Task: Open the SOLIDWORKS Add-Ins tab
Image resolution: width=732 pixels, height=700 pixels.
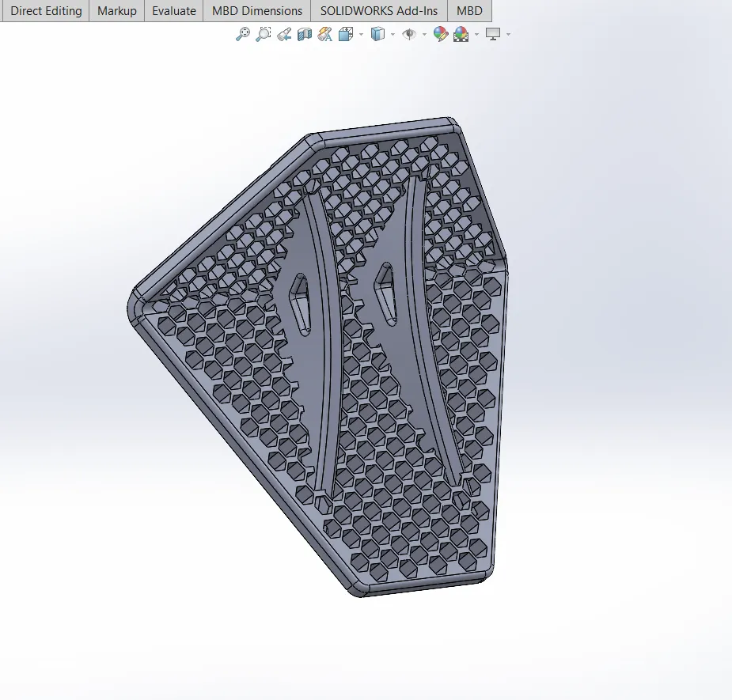Action: pos(379,11)
